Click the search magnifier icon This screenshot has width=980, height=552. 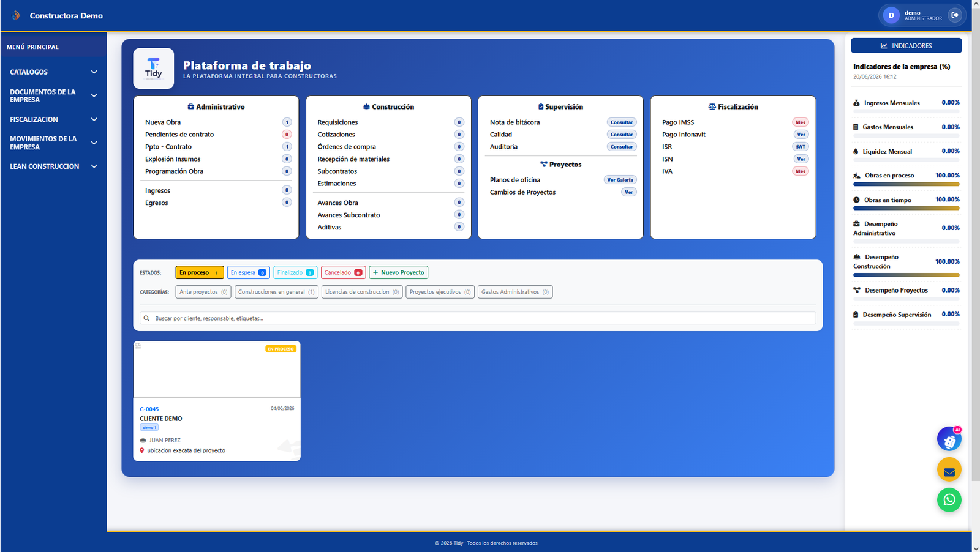point(146,318)
